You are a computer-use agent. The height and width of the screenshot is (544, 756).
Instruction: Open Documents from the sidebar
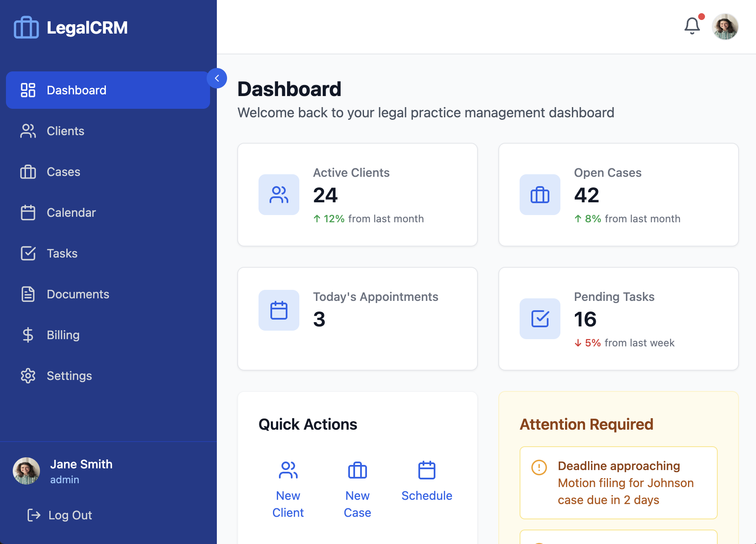pyautogui.click(x=108, y=294)
